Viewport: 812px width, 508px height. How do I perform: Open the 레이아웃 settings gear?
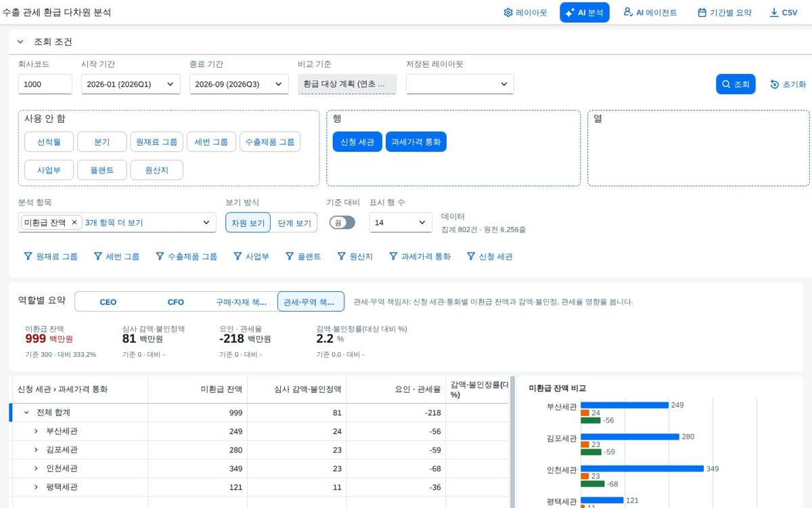pos(525,12)
